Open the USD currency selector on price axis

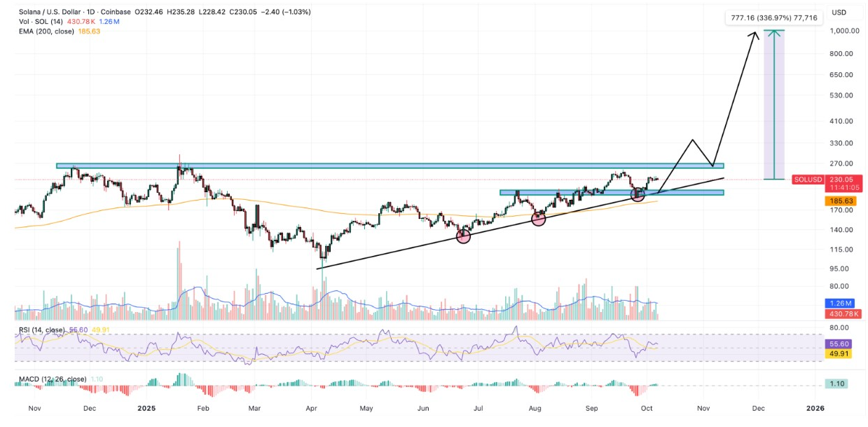pos(838,12)
